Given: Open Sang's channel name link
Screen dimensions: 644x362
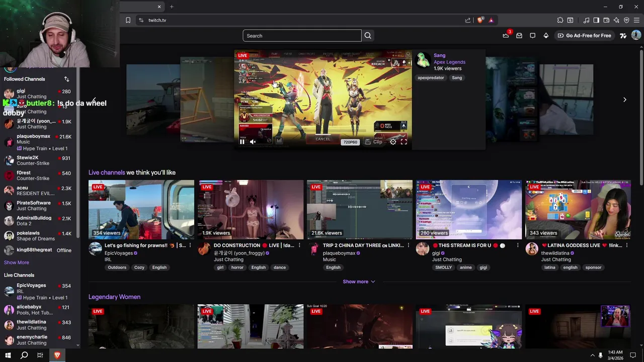Looking at the screenshot, I should pyautogui.click(x=439, y=55).
